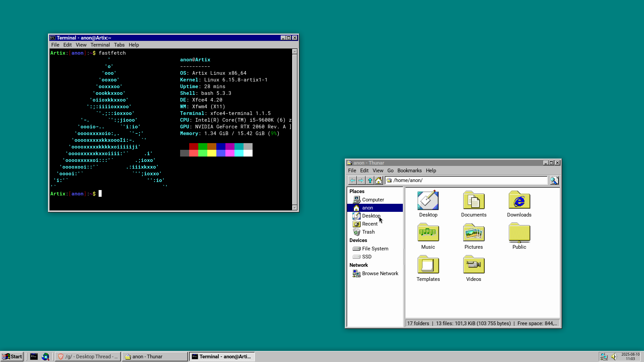Image resolution: width=644 pixels, height=362 pixels.
Task: Launch web browser from taskbar quick launch
Action: click(x=45, y=357)
